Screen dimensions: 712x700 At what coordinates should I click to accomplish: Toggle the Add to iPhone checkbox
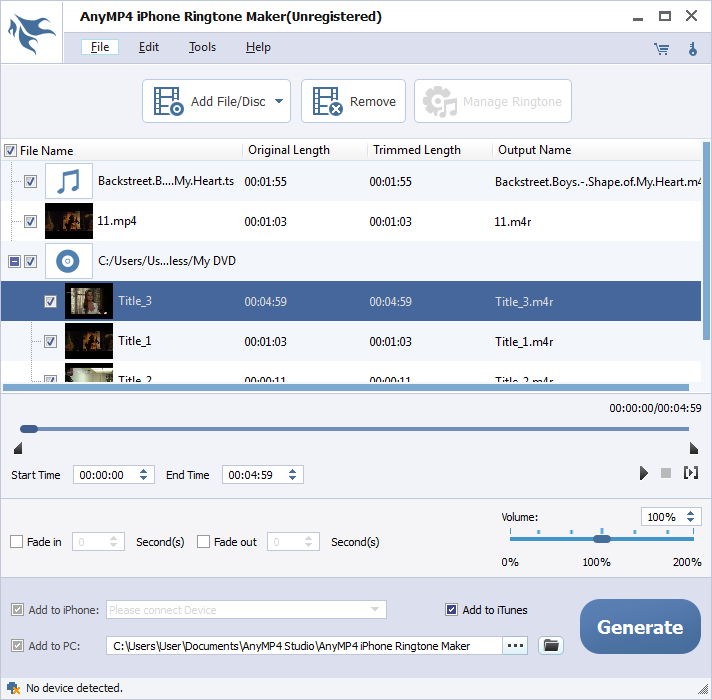pos(17,610)
